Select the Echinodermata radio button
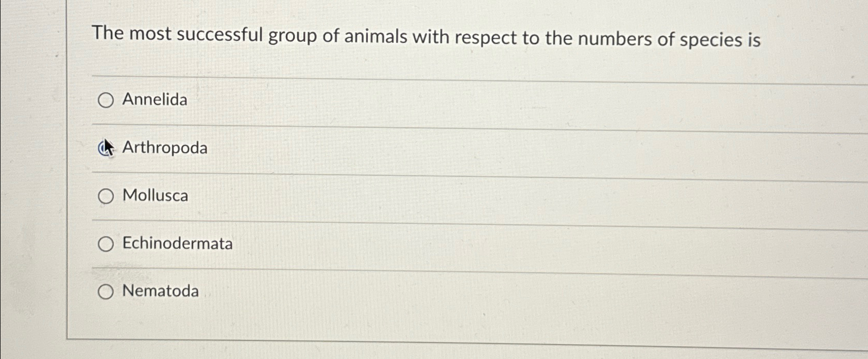The image size is (868, 359). click(x=107, y=244)
